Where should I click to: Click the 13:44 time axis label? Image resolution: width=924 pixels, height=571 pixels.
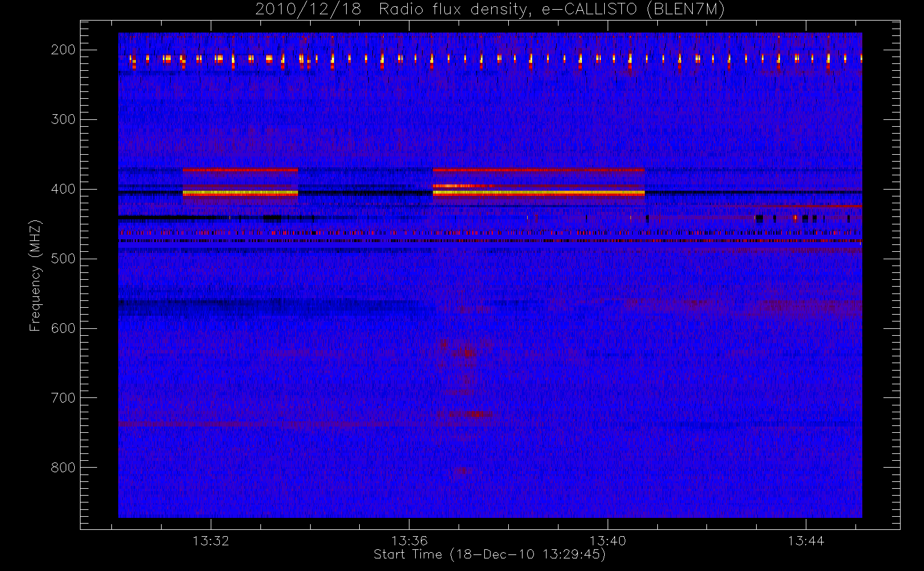tap(806, 541)
